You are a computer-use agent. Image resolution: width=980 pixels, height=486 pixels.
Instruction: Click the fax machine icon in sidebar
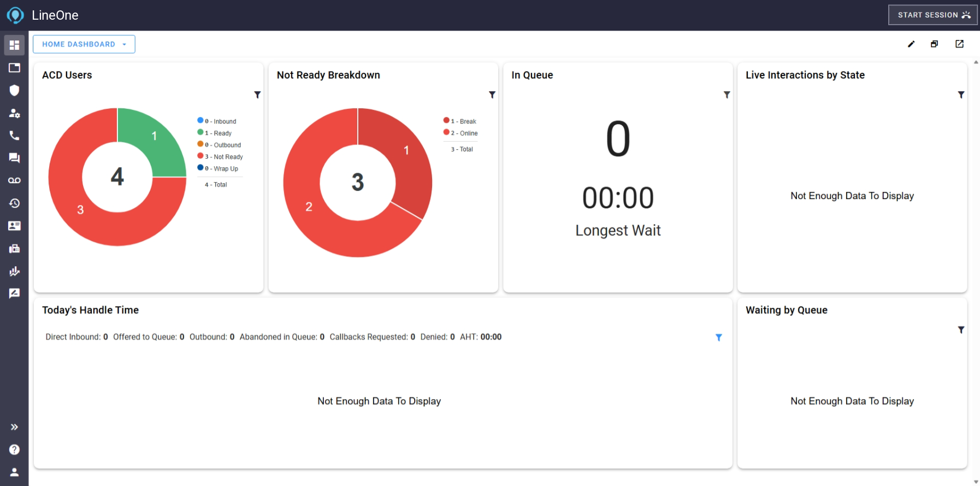coord(14,249)
